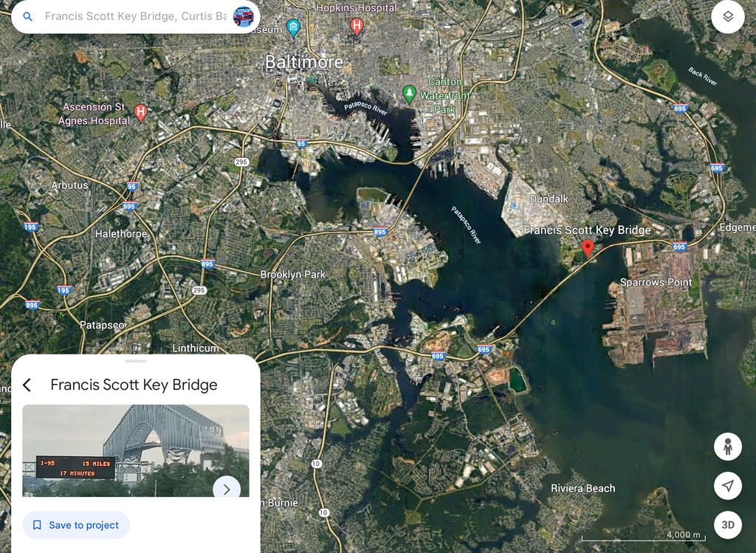Click the fly-to-location arrow icon

[x=727, y=486]
